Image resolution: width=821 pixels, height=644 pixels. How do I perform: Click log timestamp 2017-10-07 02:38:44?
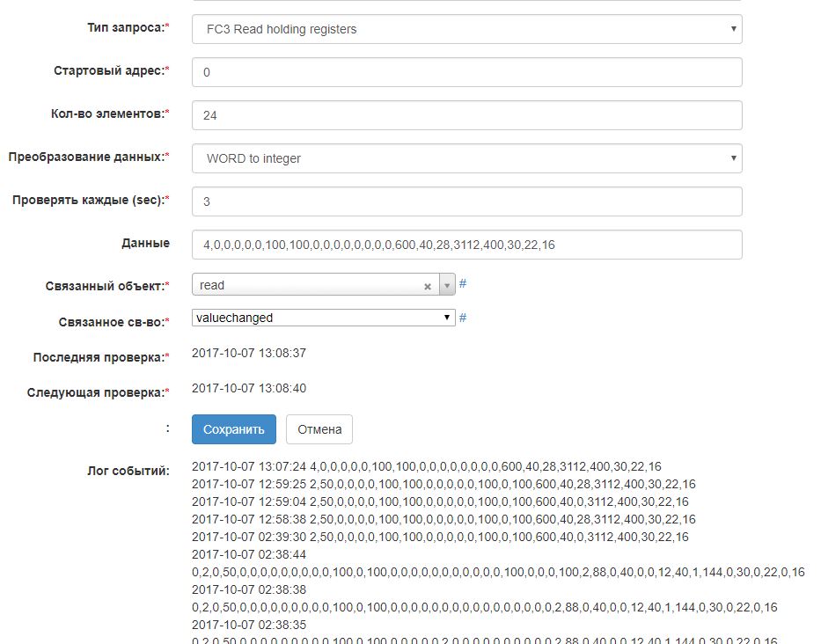[x=249, y=554]
